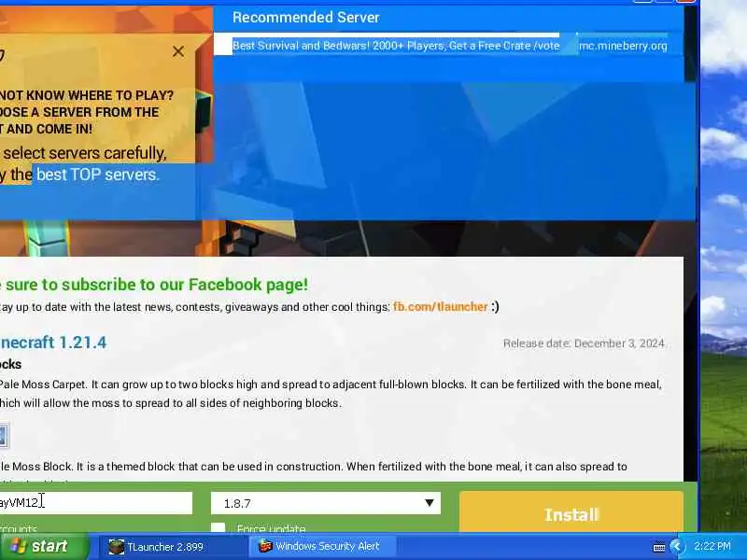Click the Install button
The image size is (747, 560).
point(571,513)
